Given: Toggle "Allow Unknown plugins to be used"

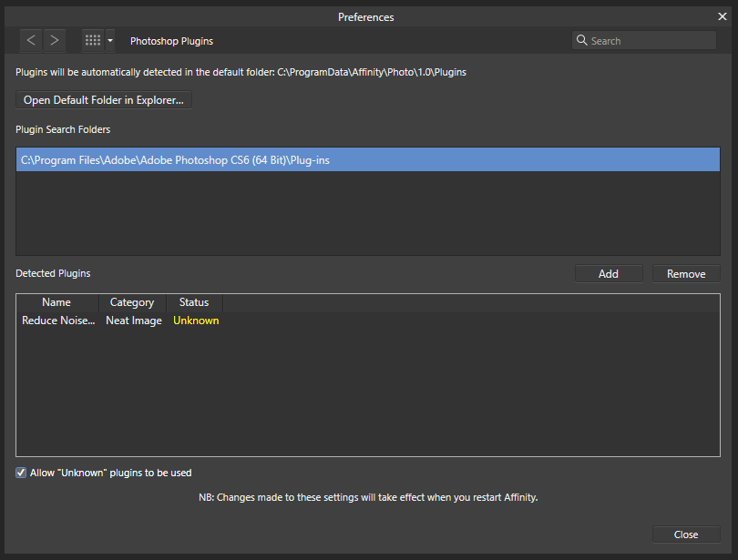Looking at the screenshot, I should click(x=20, y=473).
